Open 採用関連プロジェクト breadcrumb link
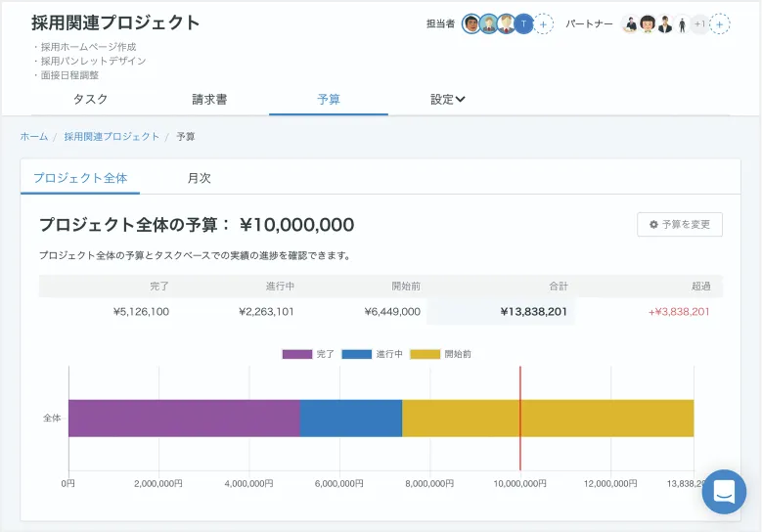Image resolution: width=762 pixels, height=532 pixels. click(112, 137)
